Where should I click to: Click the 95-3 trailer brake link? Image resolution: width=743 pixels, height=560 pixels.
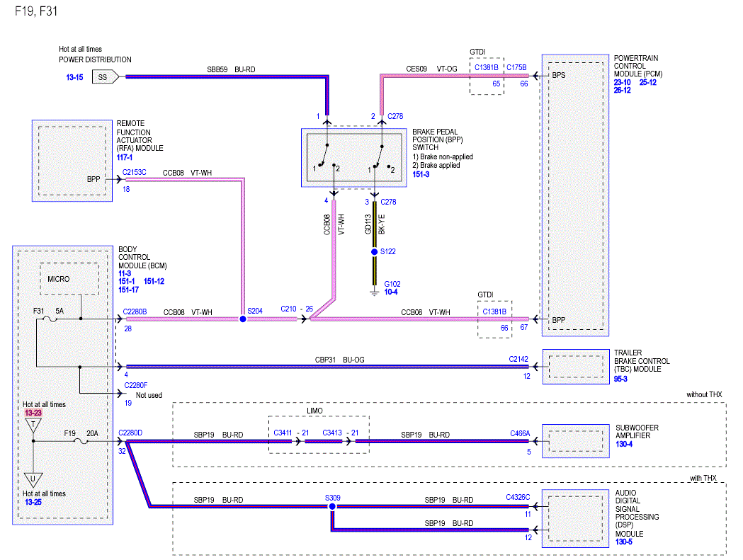(620, 379)
